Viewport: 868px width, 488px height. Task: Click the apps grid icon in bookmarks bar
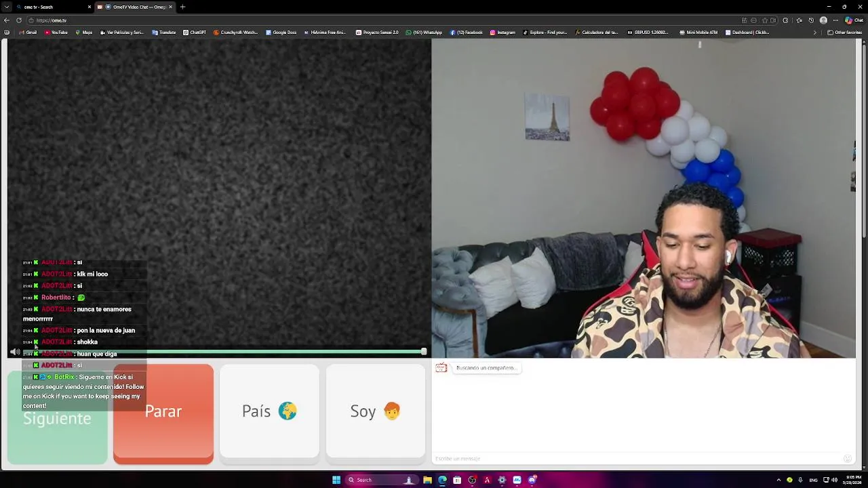7,32
